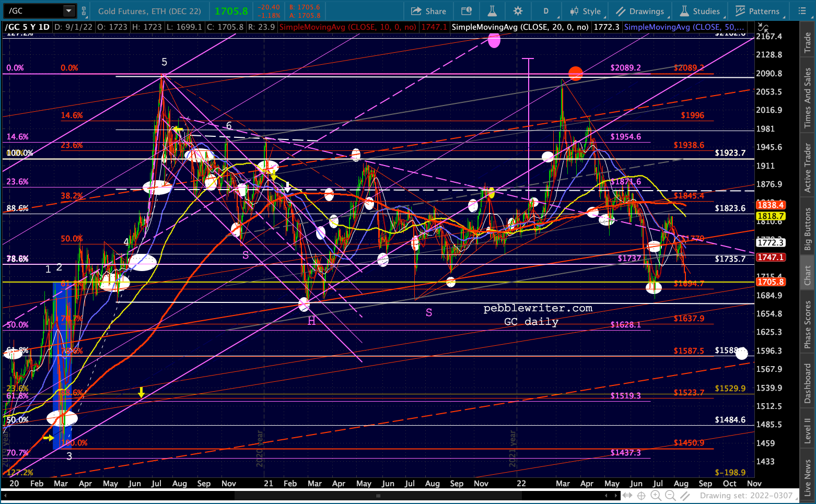This screenshot has width=816, height=504.
Task: Click the pan crosshair icon
Action: coord(641,496)
